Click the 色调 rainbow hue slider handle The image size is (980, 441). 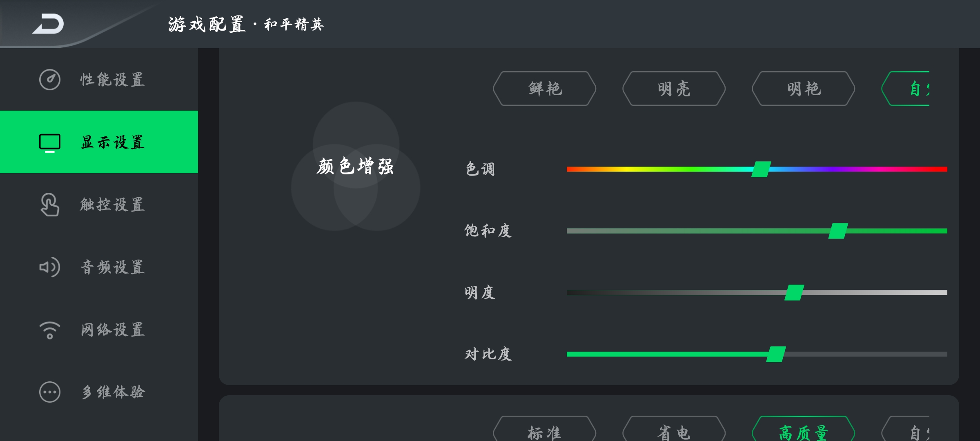pyautogui.click(x=762, y=169)
